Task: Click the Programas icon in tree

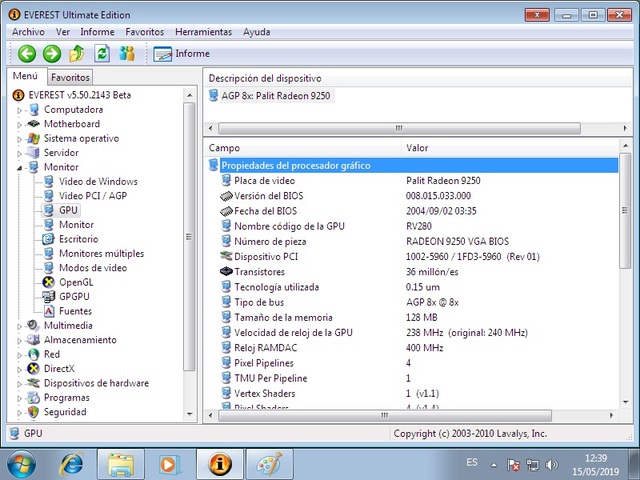Action: (33, 398)
